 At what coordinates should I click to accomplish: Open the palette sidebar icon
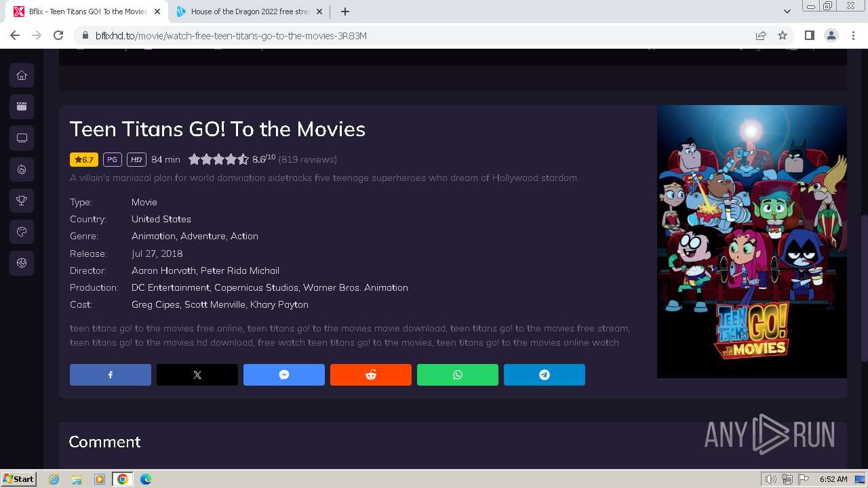point(22,232)
